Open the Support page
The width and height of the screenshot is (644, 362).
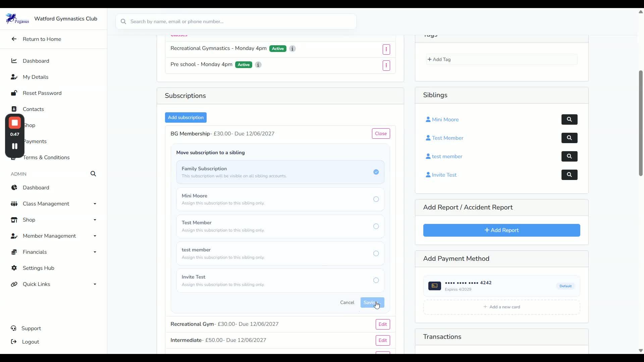(x=31, y=328)
